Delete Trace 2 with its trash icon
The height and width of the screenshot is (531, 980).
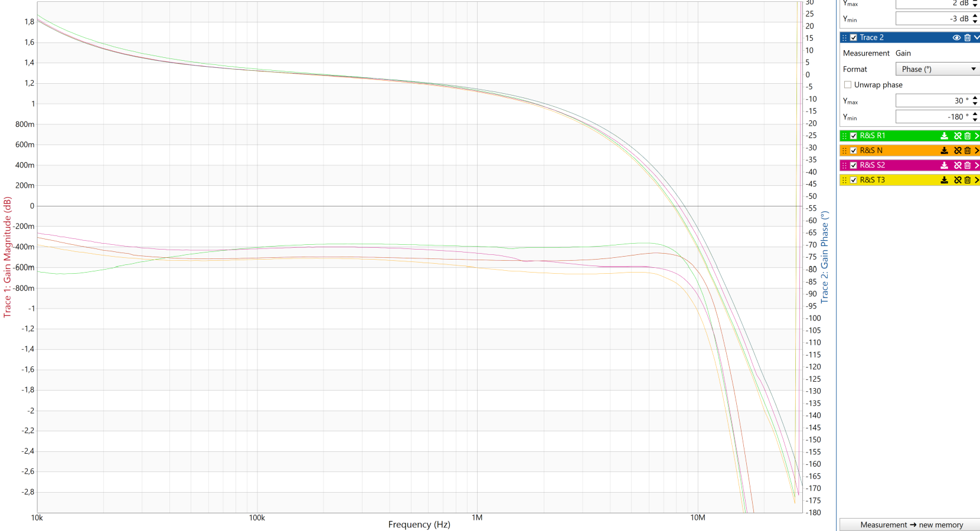click(x=967, y=38)
